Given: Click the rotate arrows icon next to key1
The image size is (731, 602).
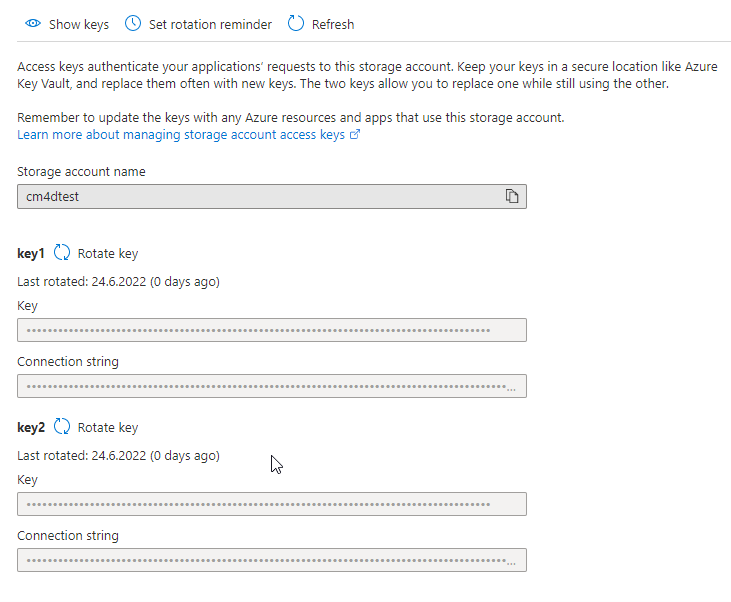Looking at the screenshot, I should [62, 254].
